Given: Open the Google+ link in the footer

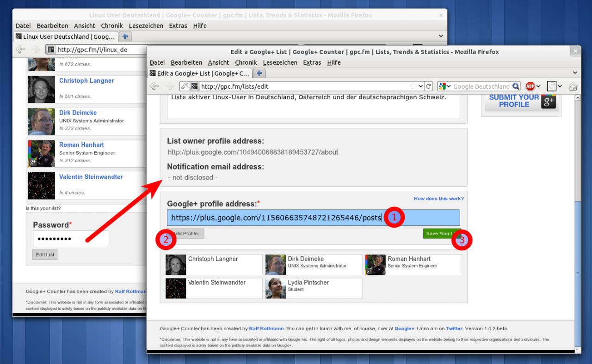Looking at the screenshot, I should pyautogui.click(x=405, y=328).
